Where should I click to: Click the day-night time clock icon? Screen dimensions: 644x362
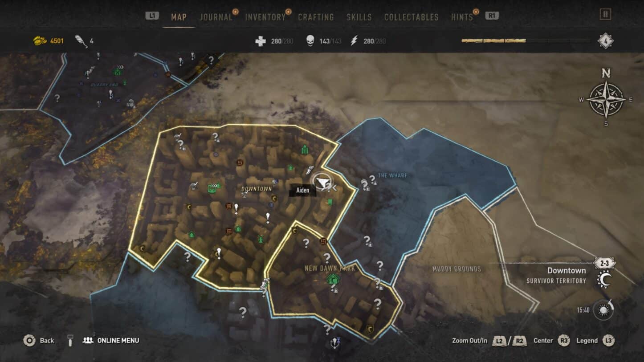(603, 310)
